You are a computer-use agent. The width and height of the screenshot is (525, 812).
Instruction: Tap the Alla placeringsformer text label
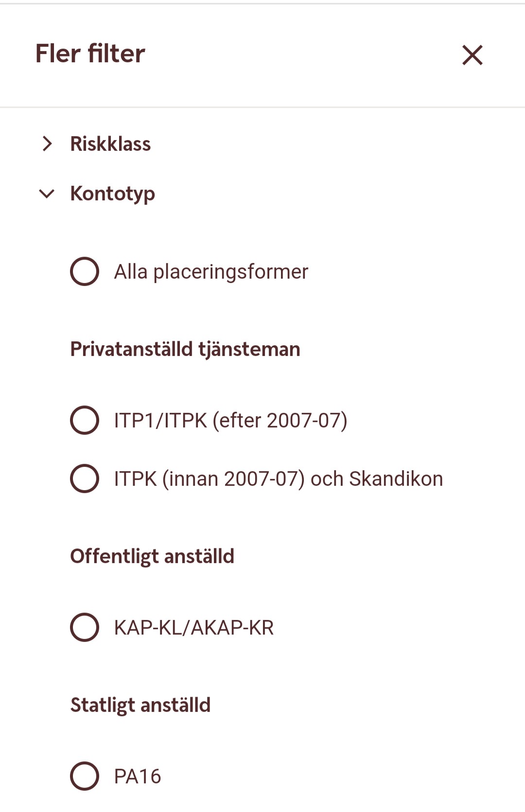click(211, 272)
